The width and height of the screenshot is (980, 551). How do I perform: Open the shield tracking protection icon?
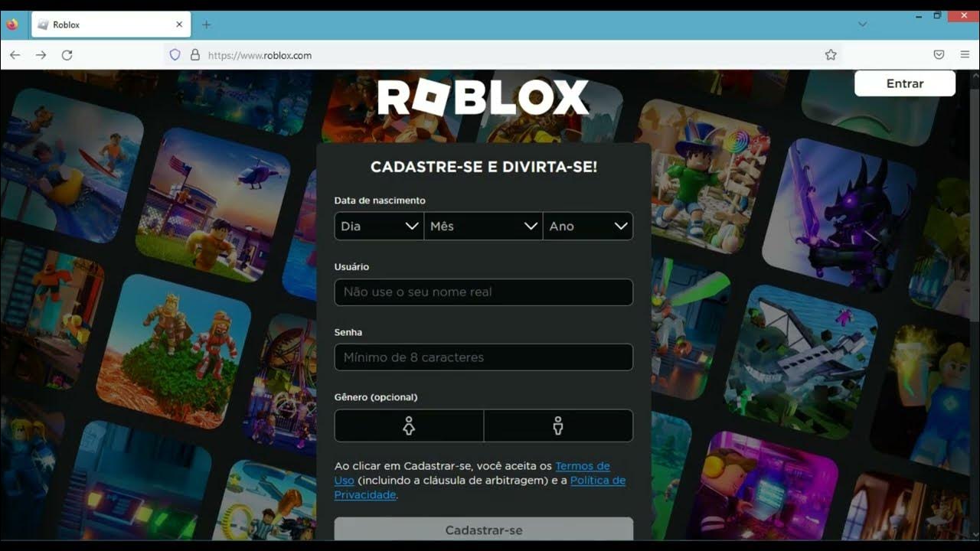tap(175, 55)
